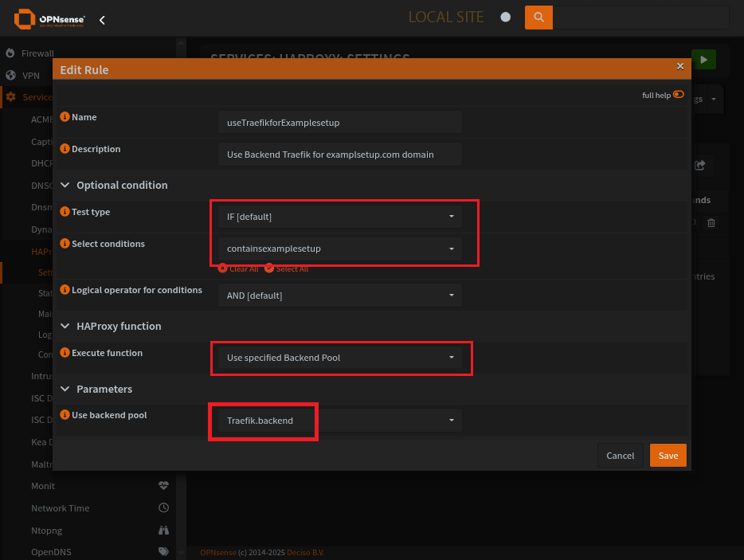Click the Services gear icon
The height and width of the screenshot is (560, 744).
10,97
